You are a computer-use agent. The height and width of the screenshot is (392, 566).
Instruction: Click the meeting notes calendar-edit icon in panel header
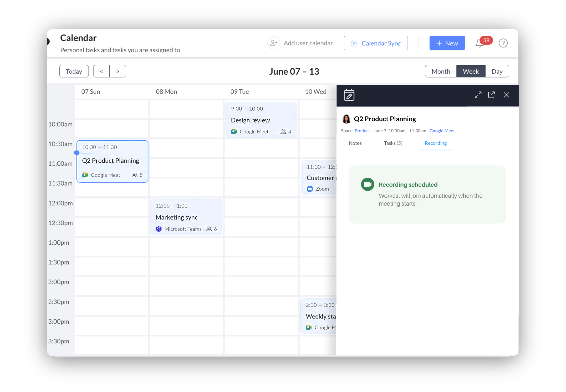tap(349, 95)
